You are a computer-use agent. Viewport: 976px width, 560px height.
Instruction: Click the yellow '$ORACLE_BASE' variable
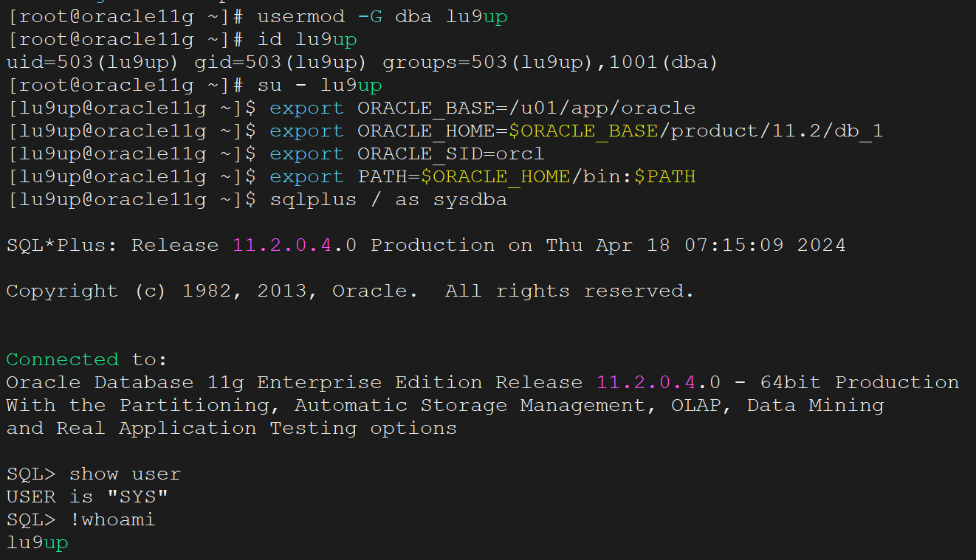point(582,131)
